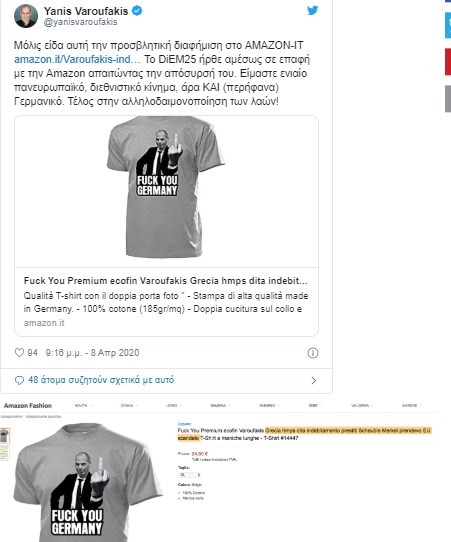
Task: Open the linked T-shirt card image
Action: point(166,191)
